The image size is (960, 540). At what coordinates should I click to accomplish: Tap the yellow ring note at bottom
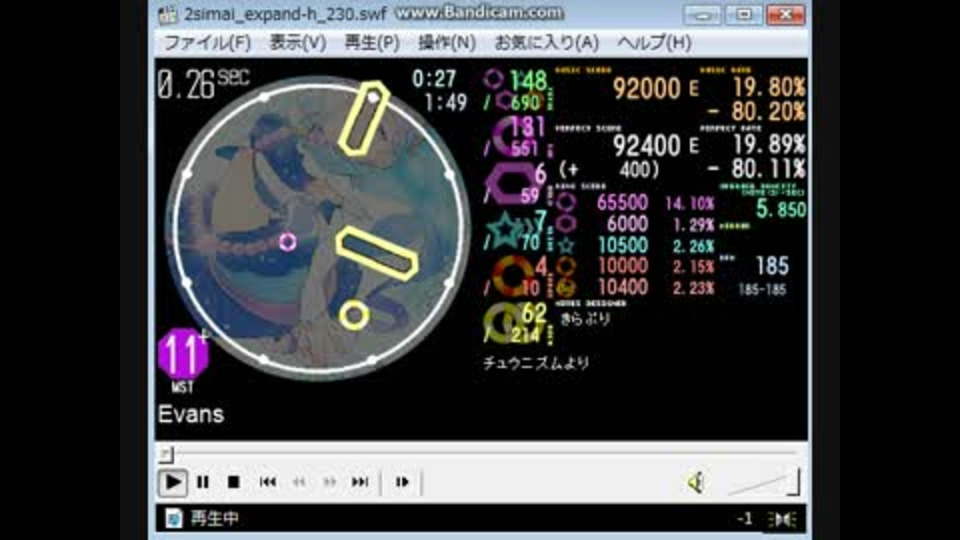coord(354,315)
